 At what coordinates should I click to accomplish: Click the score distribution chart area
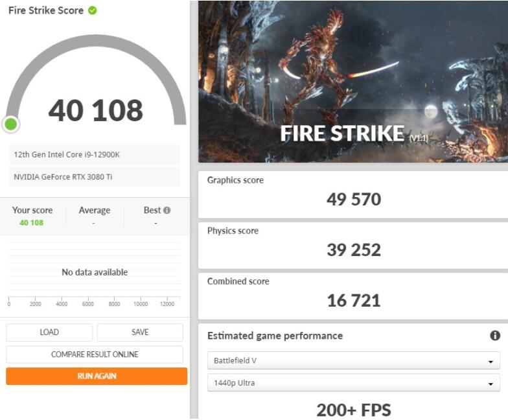pyautogui.click(x=95, y=272)
